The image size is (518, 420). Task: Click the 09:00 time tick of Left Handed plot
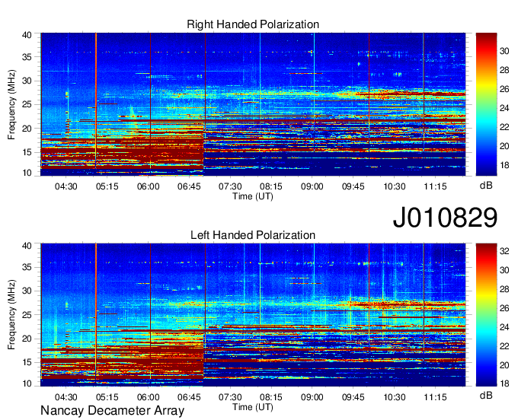[312, 397]
